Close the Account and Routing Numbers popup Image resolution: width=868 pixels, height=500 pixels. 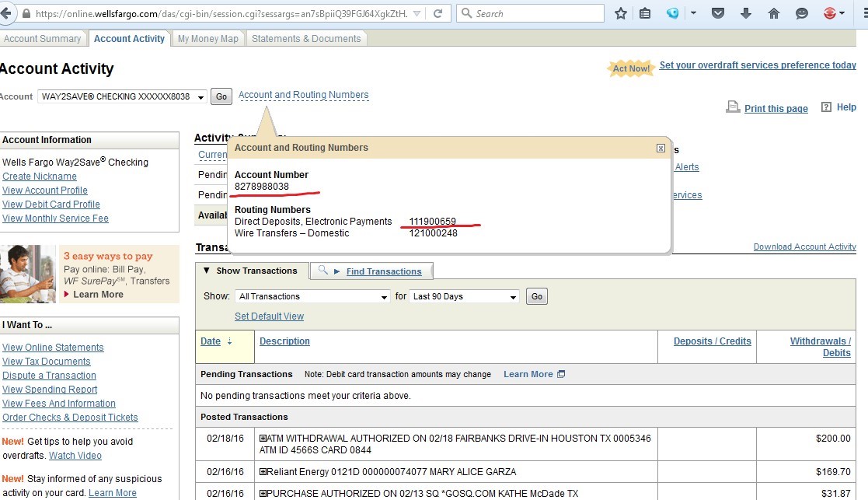coord(661,148)
